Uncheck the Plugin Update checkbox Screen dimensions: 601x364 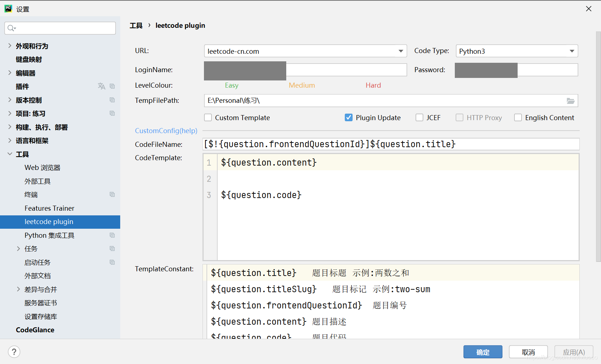click(349, 118)
